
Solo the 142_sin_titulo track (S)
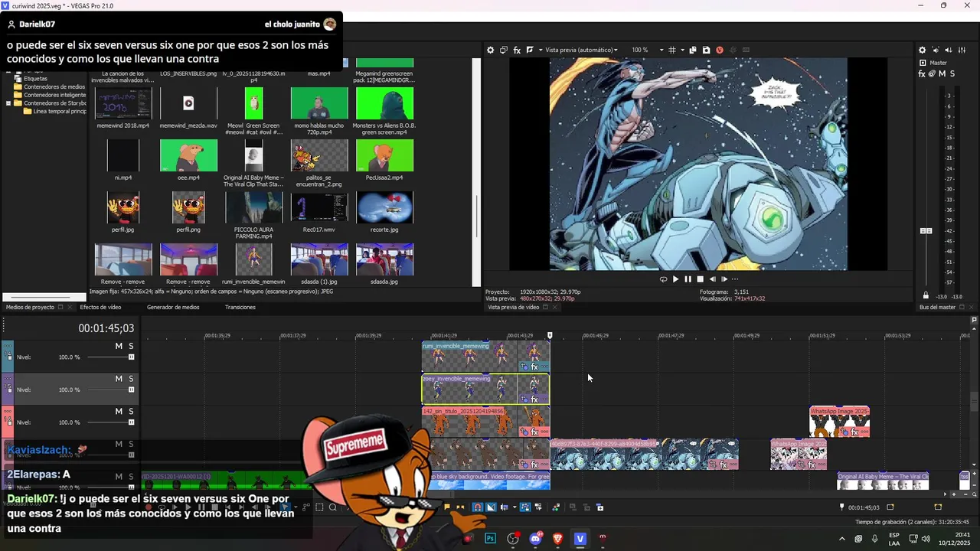tap(131, 412)
